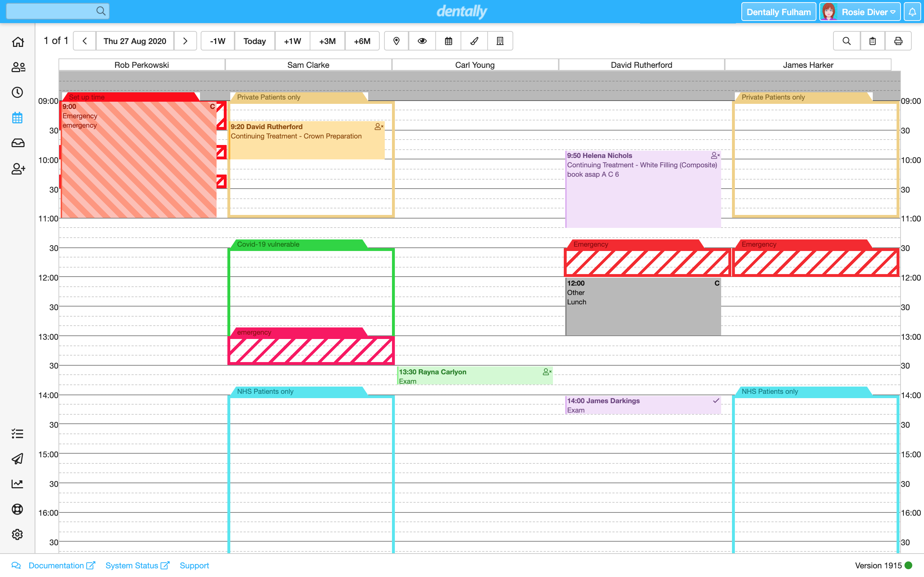The image size is (924, 577).
Task: Click the paintbrush toolbar icon
Action: 474,41
